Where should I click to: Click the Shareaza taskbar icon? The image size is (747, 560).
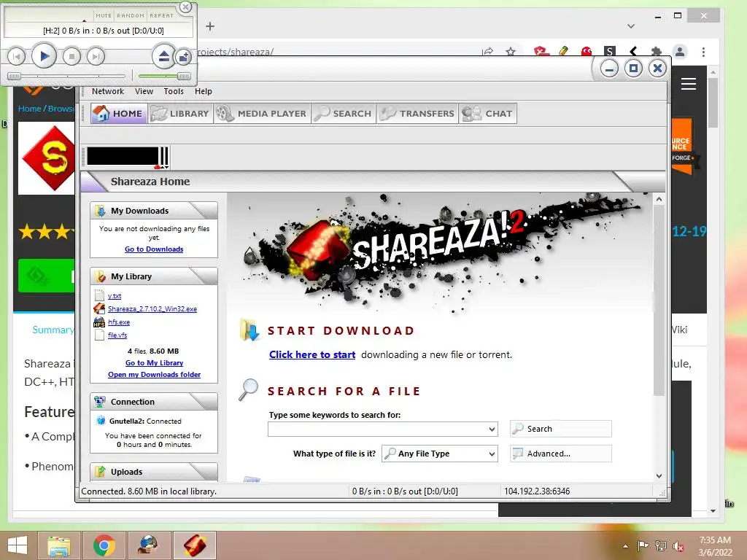[x=194, y=545]
